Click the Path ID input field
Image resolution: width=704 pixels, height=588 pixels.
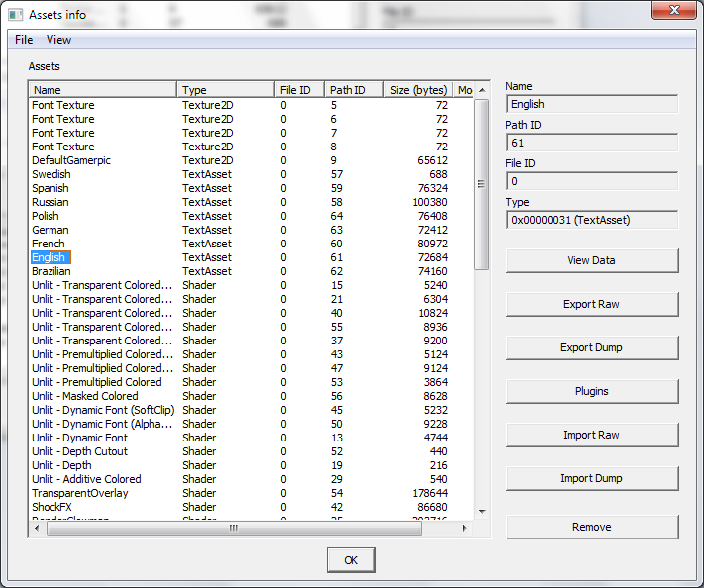click(x=591, y=143)
